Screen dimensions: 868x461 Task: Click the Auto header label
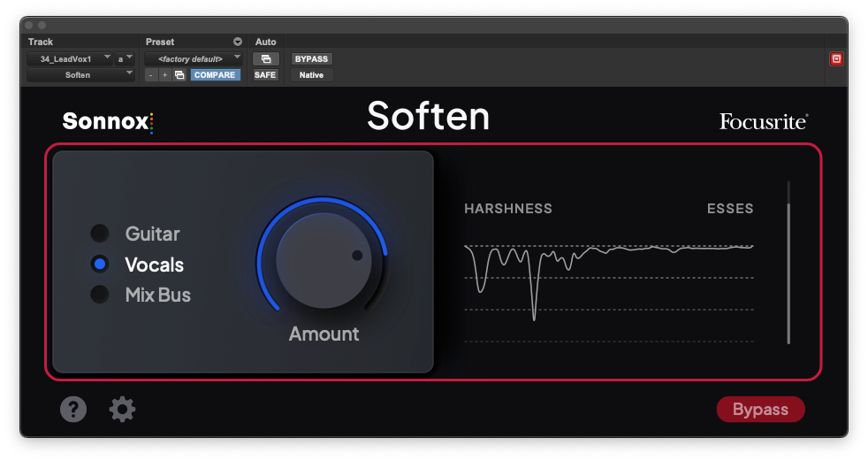(266, 42)
